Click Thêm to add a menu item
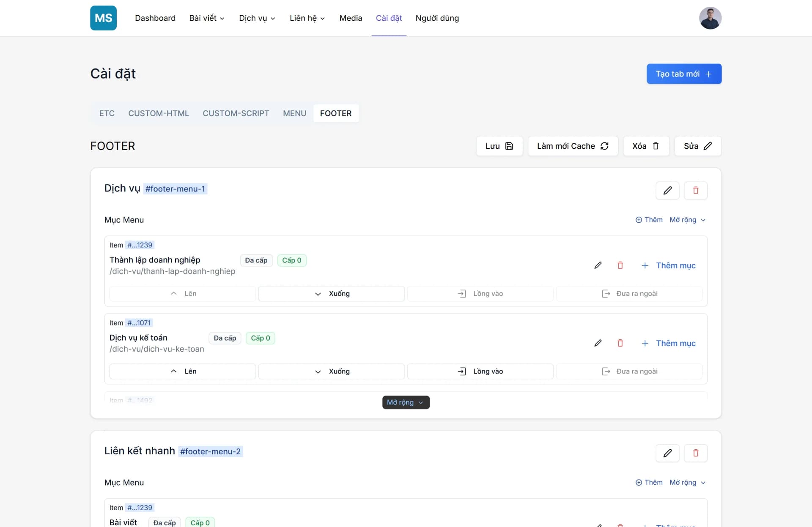This screenshot has height=527, width=812. pos(649,220)
